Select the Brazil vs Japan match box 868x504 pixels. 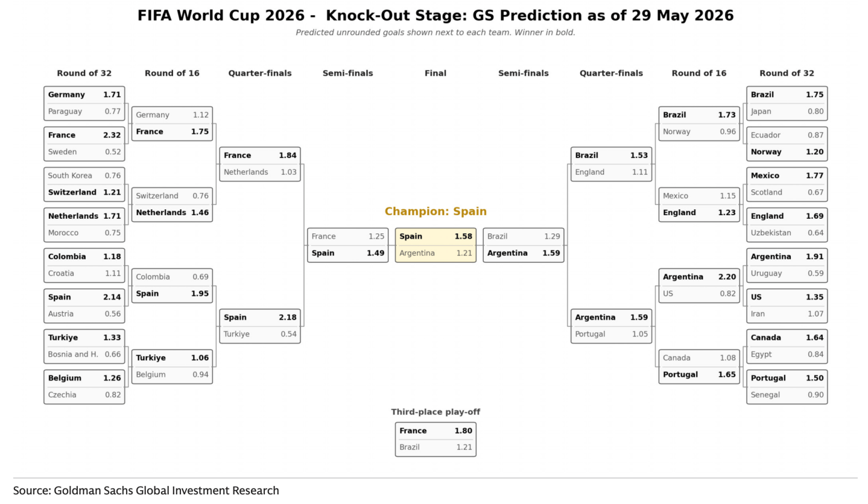click(x=787, y=103)
